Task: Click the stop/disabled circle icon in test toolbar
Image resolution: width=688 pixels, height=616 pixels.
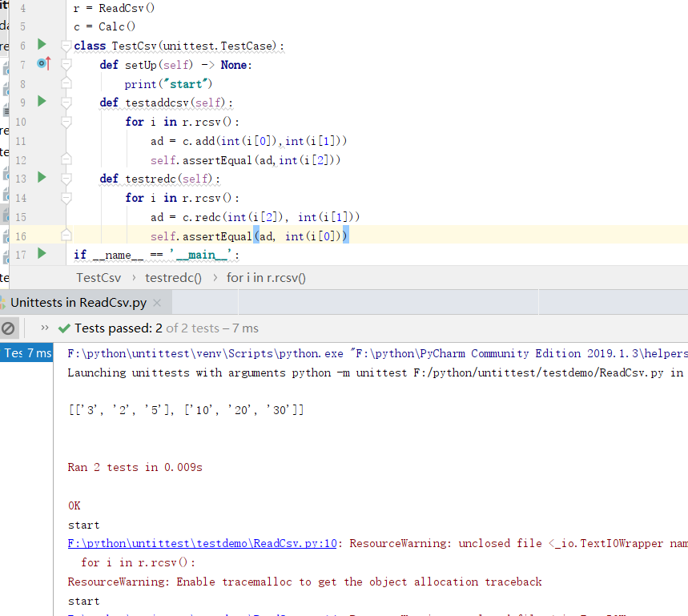Action: (8, 328)
